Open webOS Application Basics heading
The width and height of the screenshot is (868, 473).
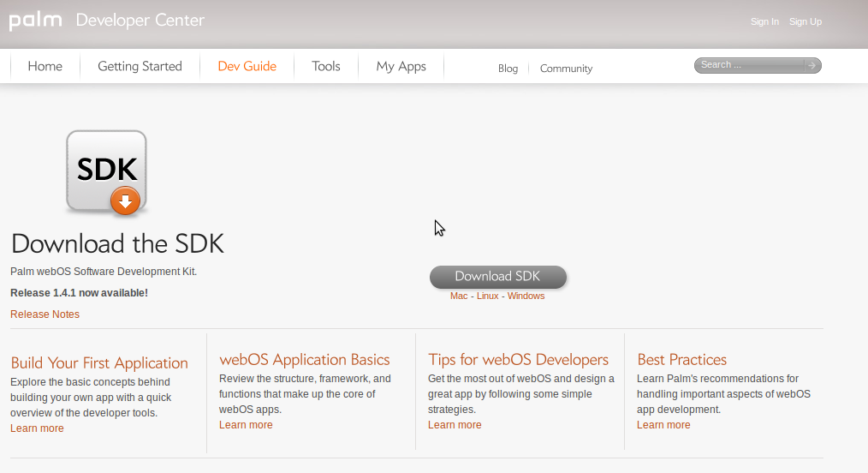coord(305,359)
